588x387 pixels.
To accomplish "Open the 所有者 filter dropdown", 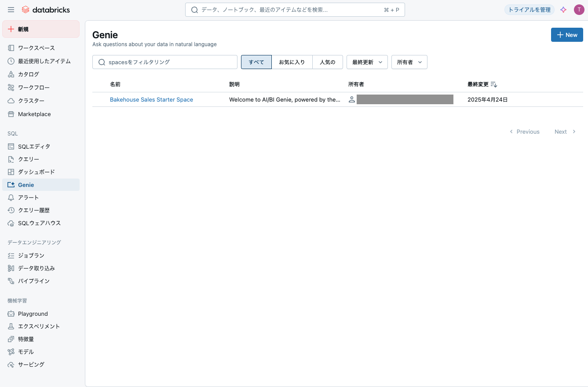I will [x=409, y=62].
